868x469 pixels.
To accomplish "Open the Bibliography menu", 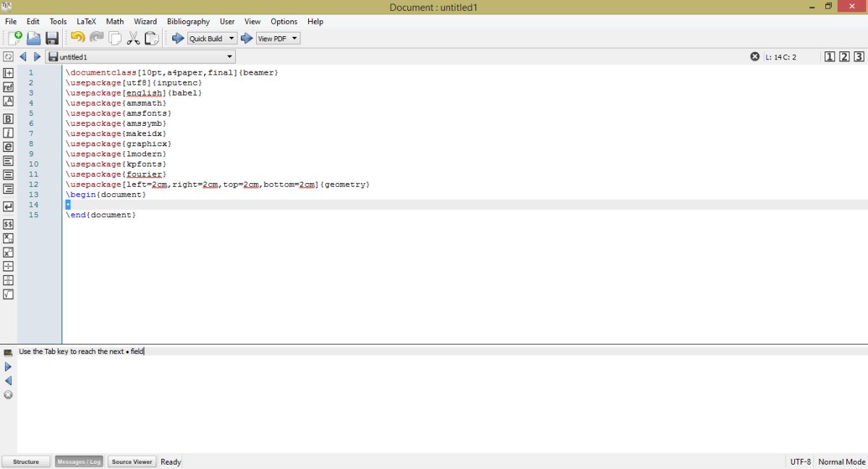I will click(188, 22).
